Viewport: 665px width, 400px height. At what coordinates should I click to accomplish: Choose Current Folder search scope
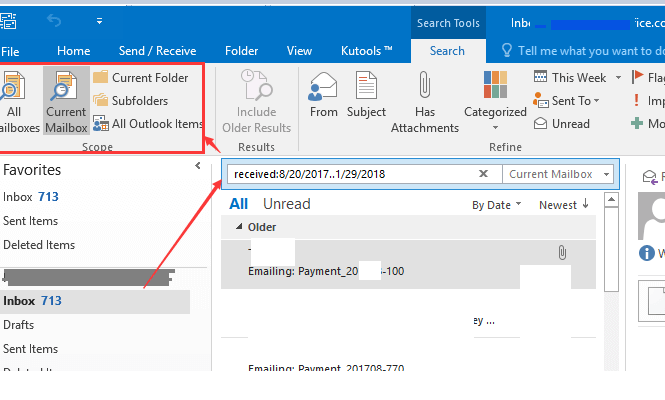[x=140, y=78]
